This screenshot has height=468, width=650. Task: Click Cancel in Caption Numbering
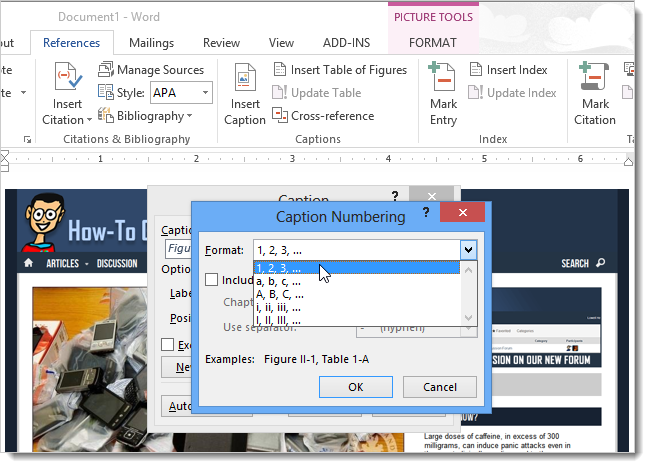(x=440, y=387)
